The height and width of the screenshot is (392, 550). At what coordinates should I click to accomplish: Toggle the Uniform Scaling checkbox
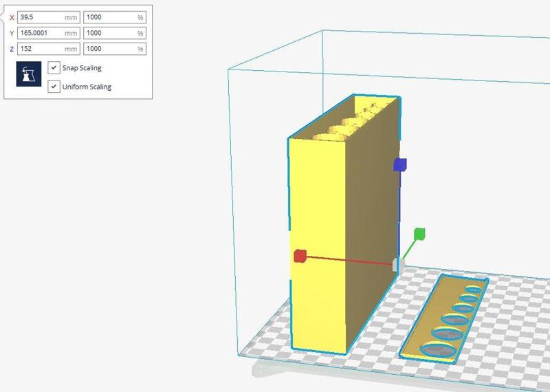click(x=54, y=87)
